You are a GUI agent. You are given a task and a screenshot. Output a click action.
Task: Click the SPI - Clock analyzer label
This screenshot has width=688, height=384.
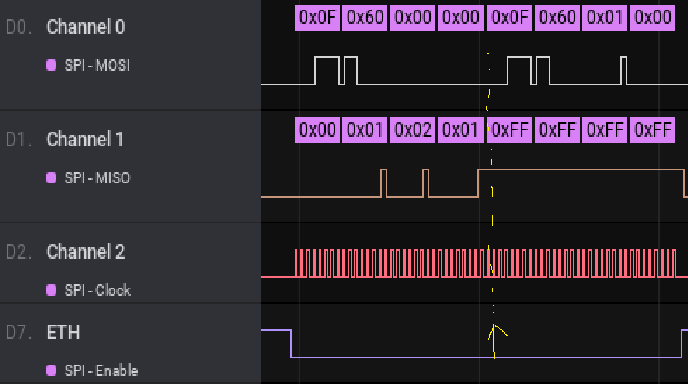[98, 291]
